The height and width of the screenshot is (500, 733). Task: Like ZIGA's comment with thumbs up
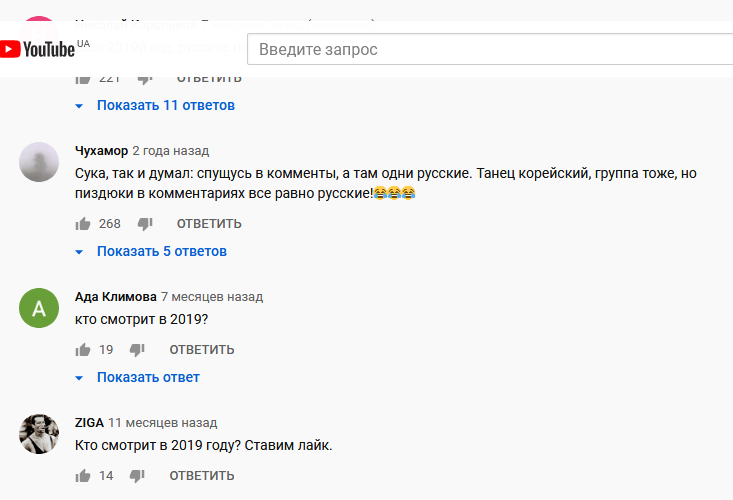[82, 475]
